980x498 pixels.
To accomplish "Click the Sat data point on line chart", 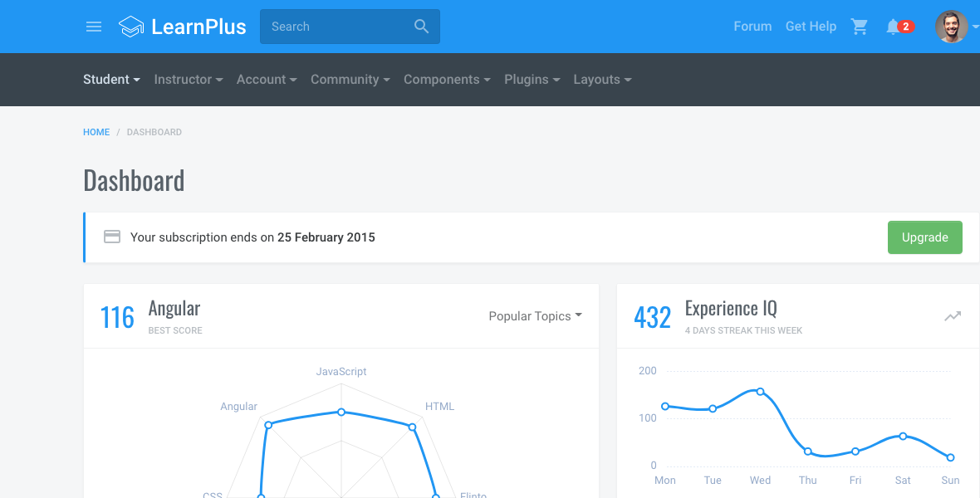I will coord(903,436).
